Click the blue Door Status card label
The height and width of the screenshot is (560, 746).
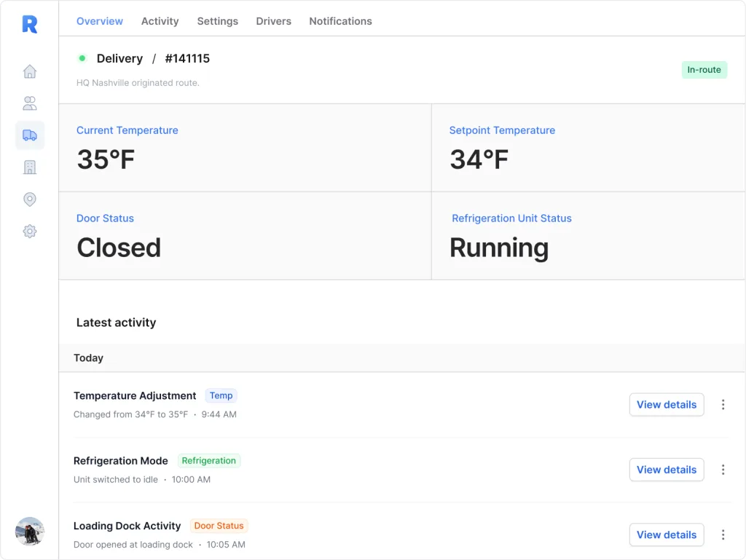click(x=105, y=218)
